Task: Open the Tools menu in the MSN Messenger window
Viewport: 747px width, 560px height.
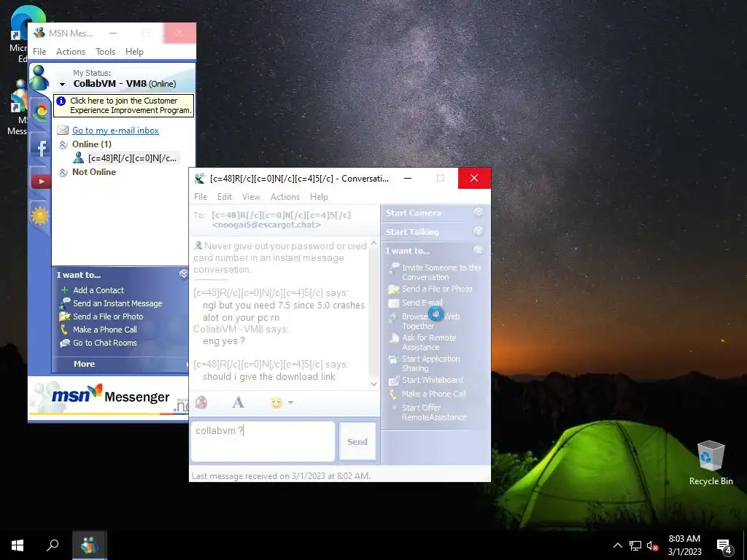Action: [x=105, y=52]
